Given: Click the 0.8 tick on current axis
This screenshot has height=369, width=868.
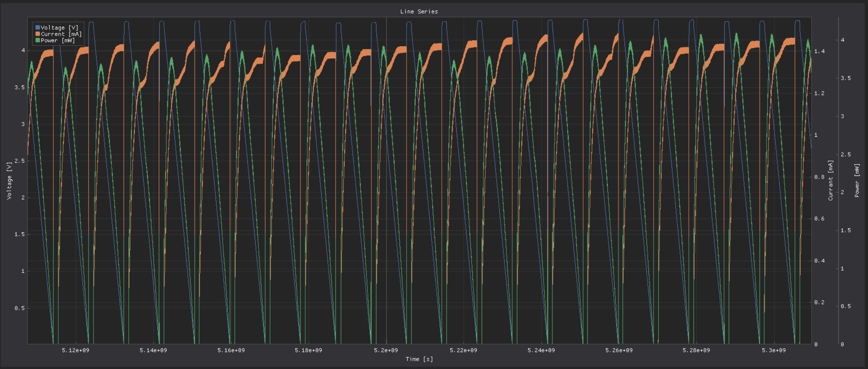Looking at the screenshot, I should pos(819,177).
